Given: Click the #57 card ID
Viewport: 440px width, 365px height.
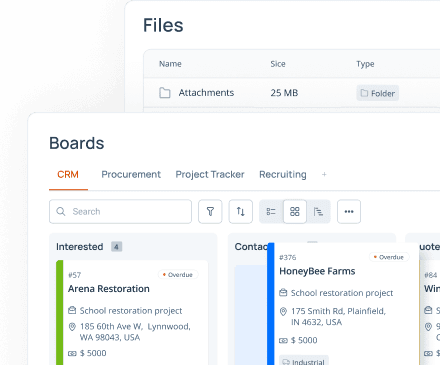Looking at the screenshot, I should click(x=74, y=275).
